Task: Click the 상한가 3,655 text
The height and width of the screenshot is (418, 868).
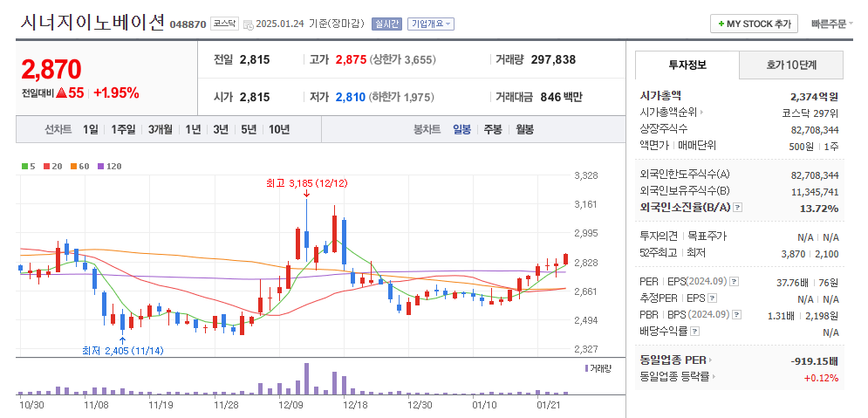Action: tap(403, 60)
